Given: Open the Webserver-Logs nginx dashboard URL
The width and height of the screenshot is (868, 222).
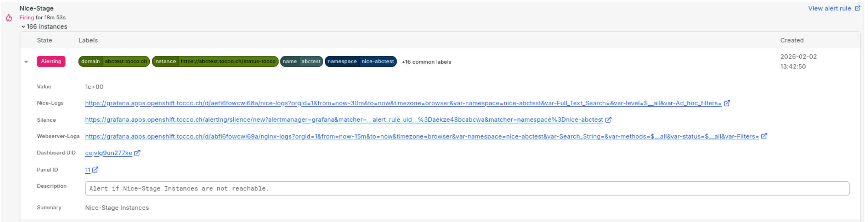Looking at the screenshot, I should 421,136.
